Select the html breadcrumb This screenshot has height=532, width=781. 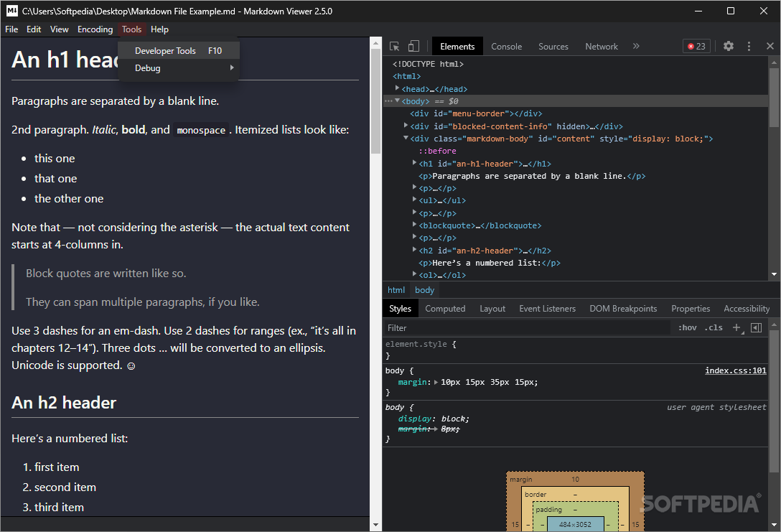(396, 290)
